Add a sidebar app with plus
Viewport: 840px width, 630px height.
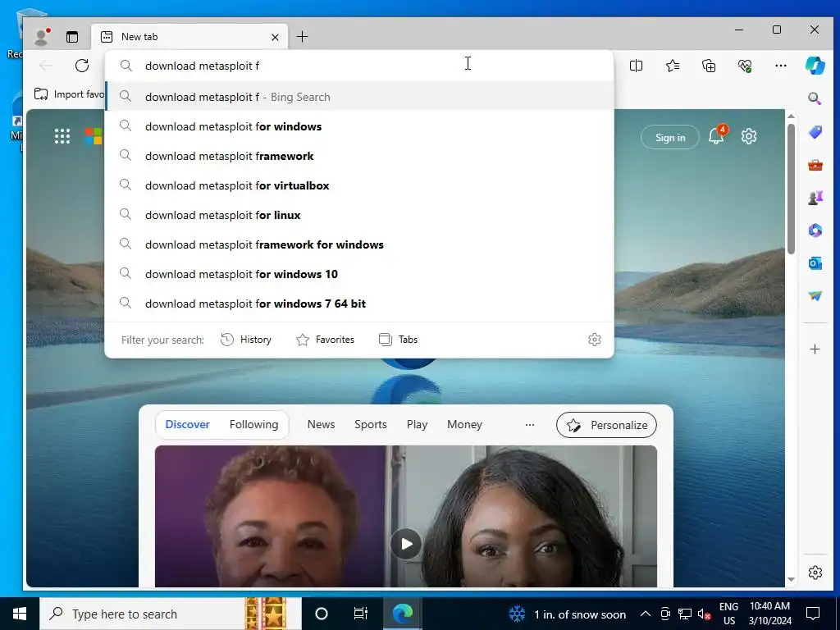pos(815,349)
